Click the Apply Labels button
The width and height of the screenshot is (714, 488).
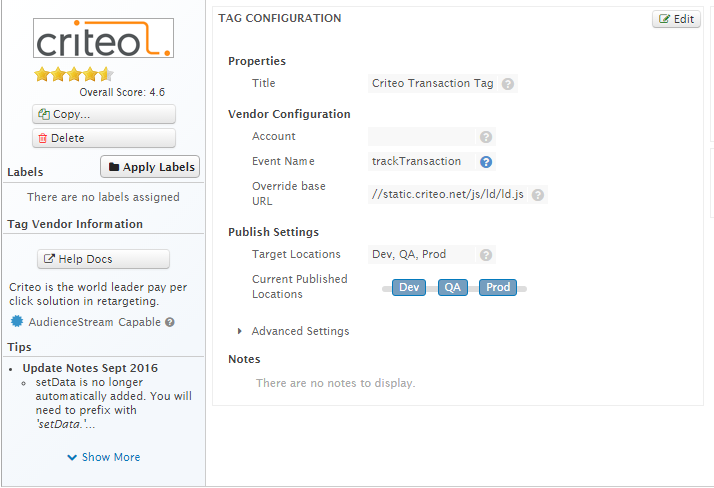[150, 167]
